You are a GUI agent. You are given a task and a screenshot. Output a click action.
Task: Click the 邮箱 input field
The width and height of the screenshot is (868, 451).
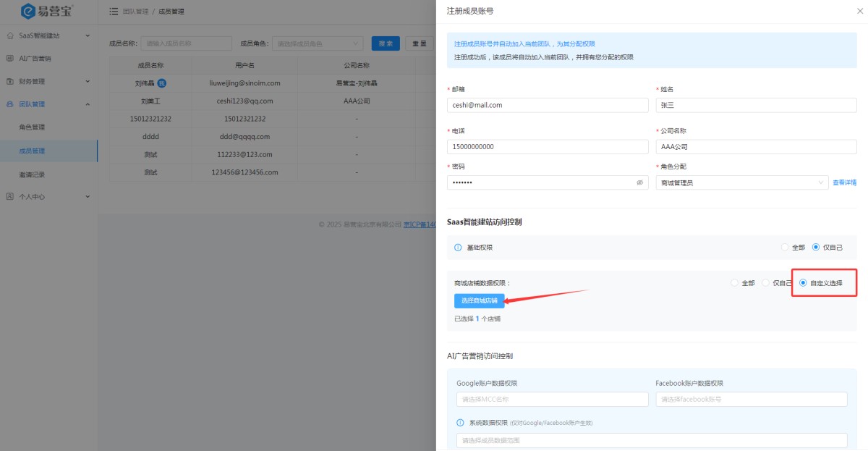click(x=548, y=105)
